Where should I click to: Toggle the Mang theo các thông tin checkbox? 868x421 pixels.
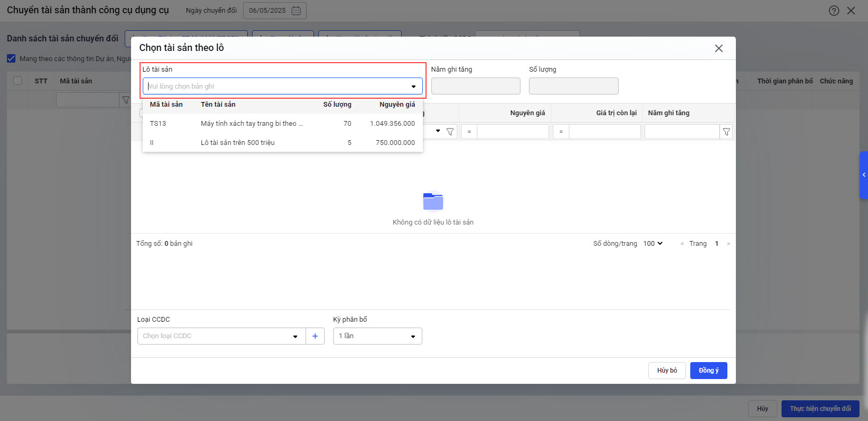[x=11, y=58]
